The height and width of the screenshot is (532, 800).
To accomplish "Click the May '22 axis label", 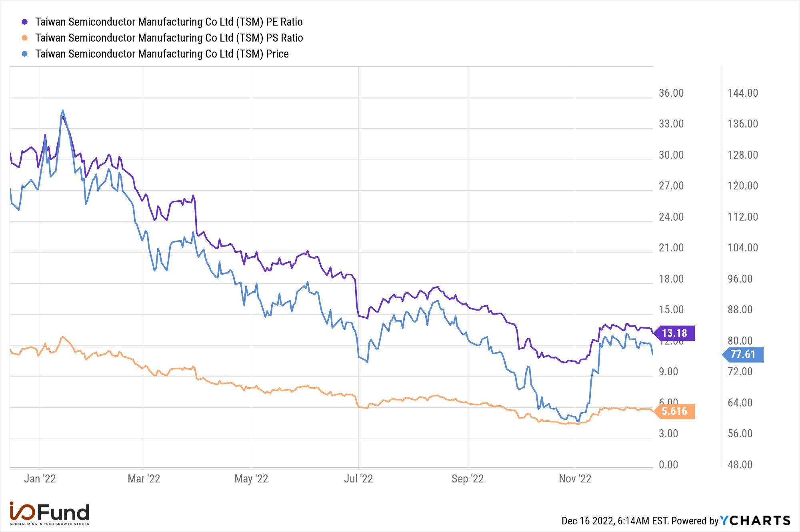I will pyautogui.click(x=251, y=478).
